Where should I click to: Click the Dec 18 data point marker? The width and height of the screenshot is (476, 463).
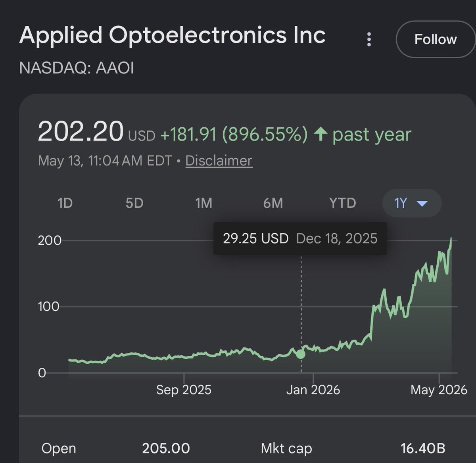click(x=301, y=354)
